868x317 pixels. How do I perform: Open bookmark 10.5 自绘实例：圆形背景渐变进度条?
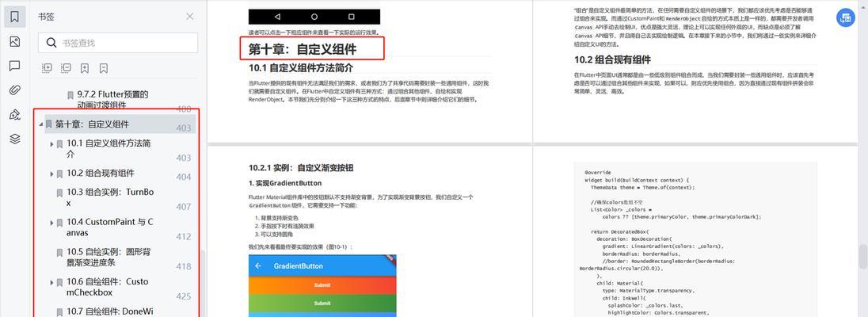coord(108,257)
